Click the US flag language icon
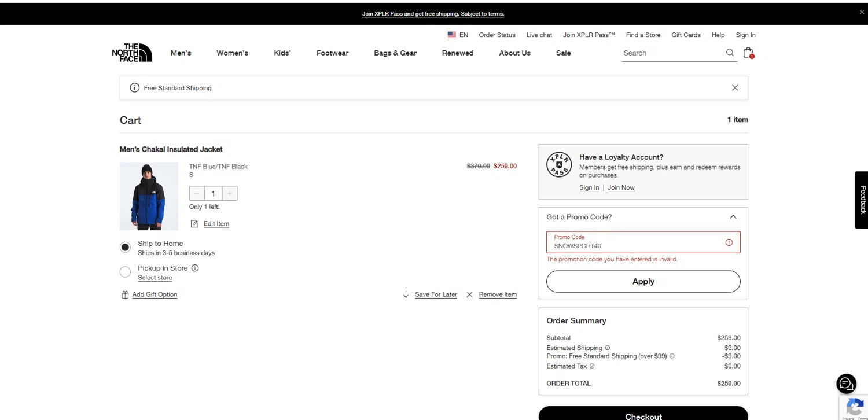The width and height of the screenshot is (868, 420). click(x=451, y=35)
